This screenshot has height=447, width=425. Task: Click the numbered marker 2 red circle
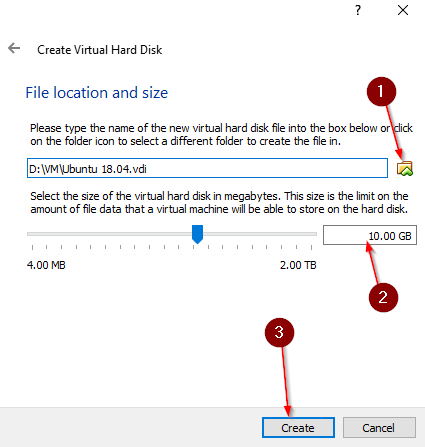point(383,297)
